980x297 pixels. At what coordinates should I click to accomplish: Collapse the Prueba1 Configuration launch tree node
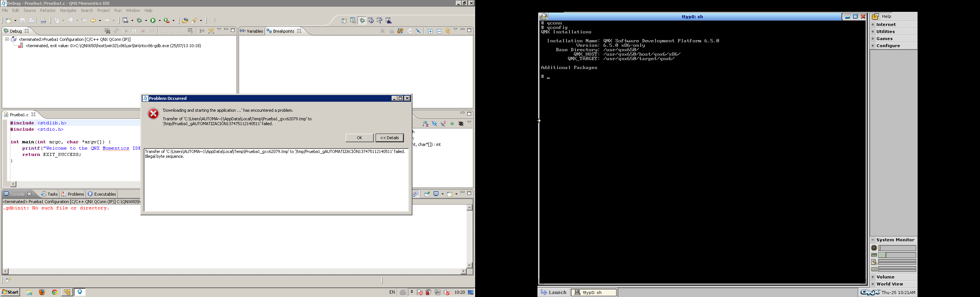pyautogui.click(x=7, y=39)
